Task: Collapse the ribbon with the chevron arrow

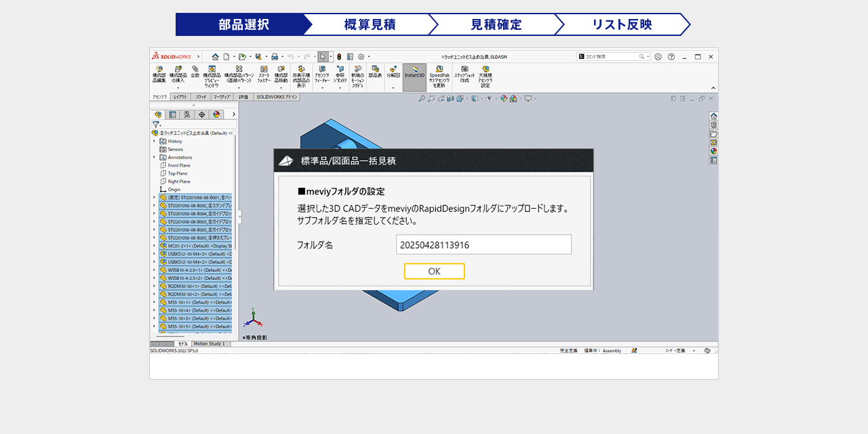Action: pyautogui.click(x=713, y=87)
